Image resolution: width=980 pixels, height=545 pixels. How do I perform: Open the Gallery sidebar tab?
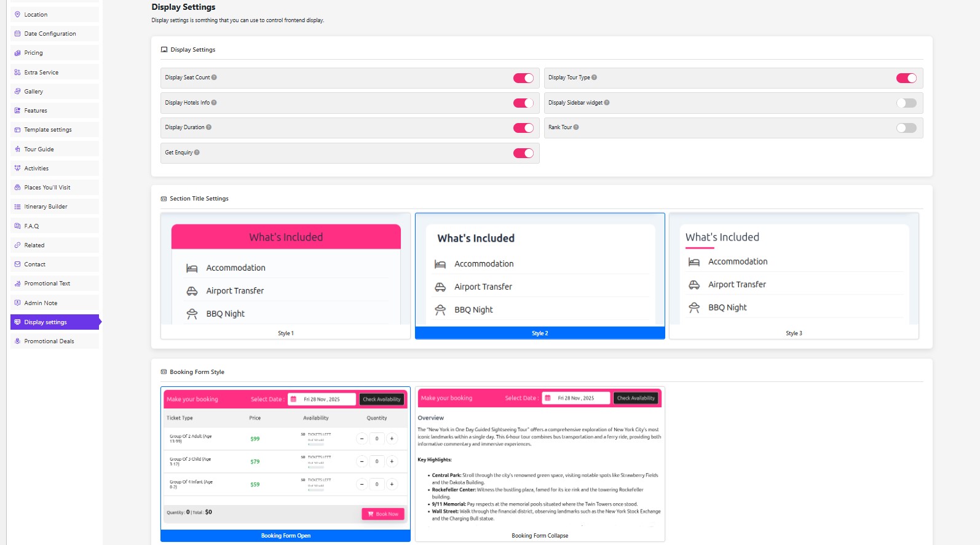(34, 92)
